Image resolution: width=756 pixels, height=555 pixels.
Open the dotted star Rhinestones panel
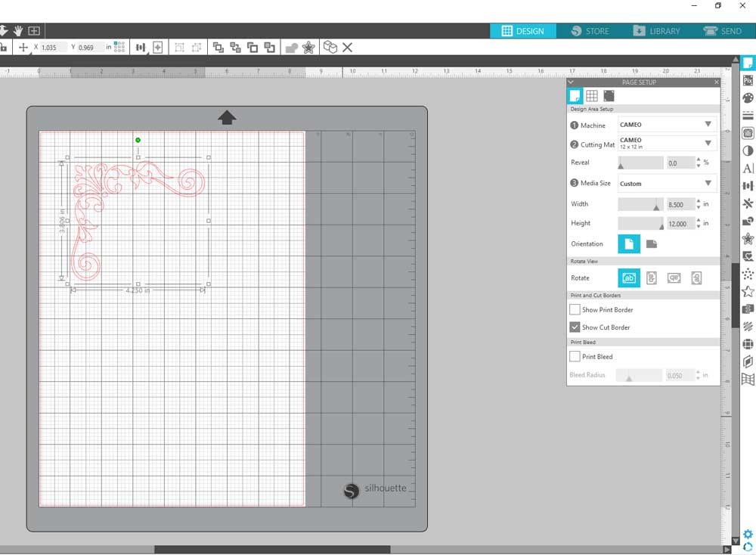[x=748, y=274]
